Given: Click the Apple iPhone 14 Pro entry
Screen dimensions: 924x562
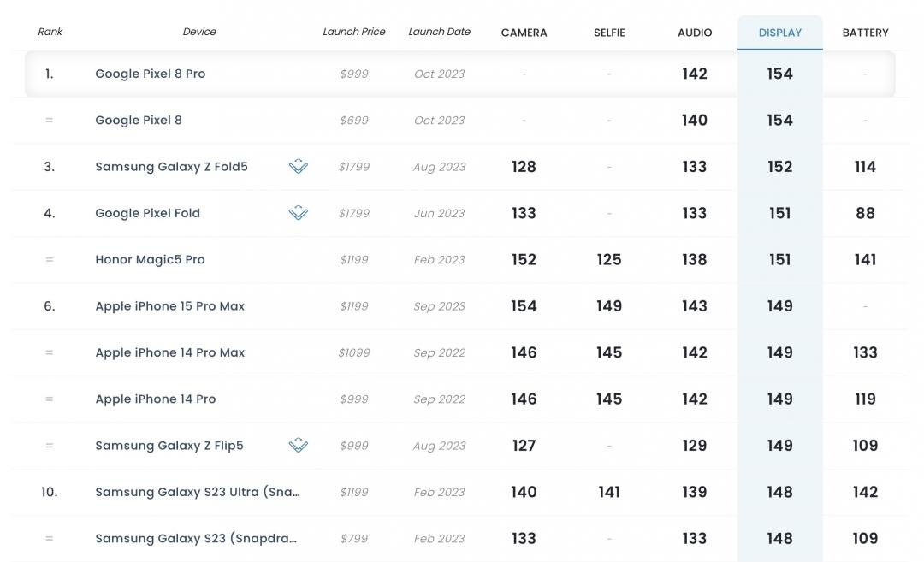Looking at the screenshot, I should (x=155, y=399).
